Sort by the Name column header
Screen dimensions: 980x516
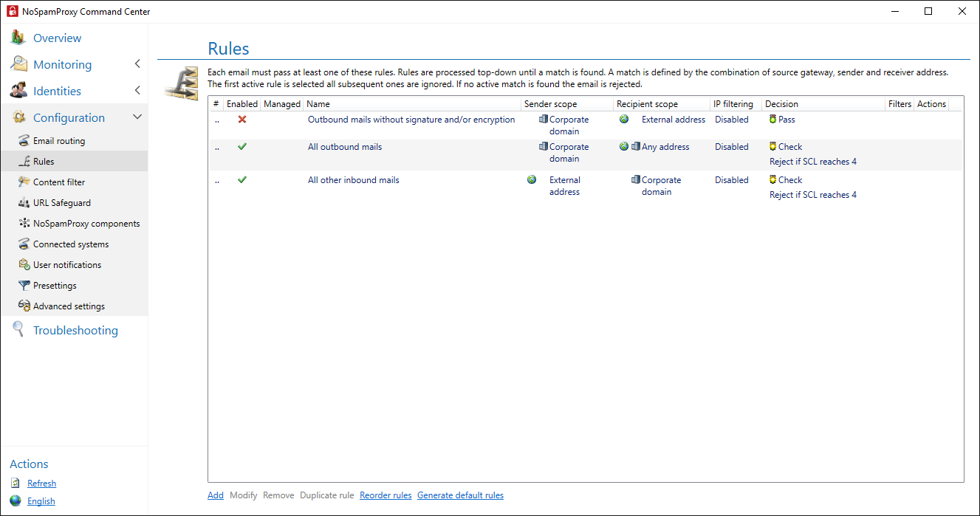pos(411,104)
